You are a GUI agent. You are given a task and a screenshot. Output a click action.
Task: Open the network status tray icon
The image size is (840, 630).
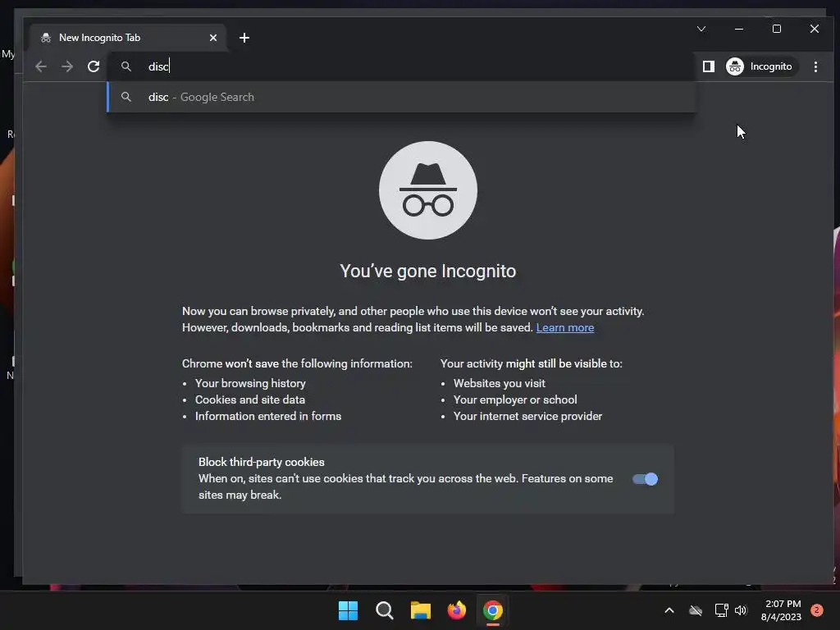(x=721, y=610)
